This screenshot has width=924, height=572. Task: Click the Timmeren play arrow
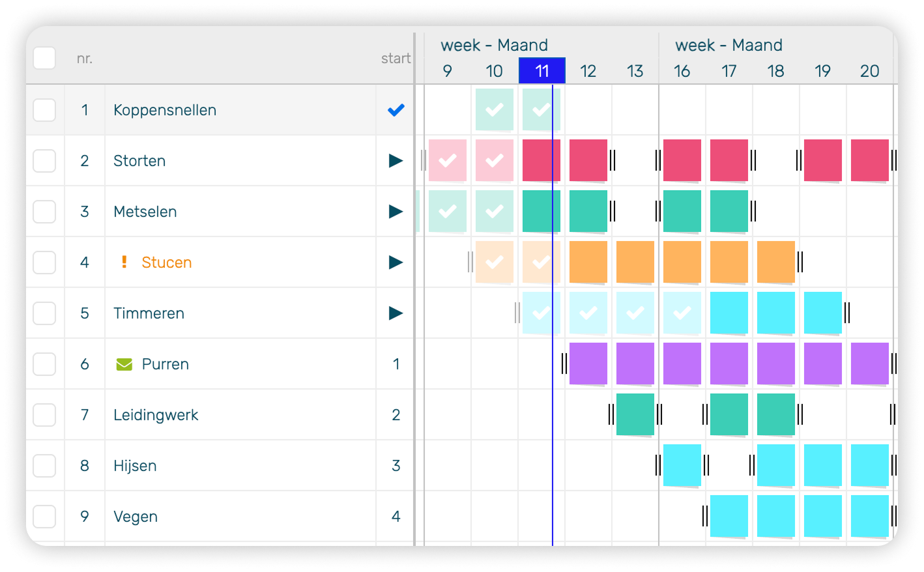pyautogui.click(x=396, y=313)
